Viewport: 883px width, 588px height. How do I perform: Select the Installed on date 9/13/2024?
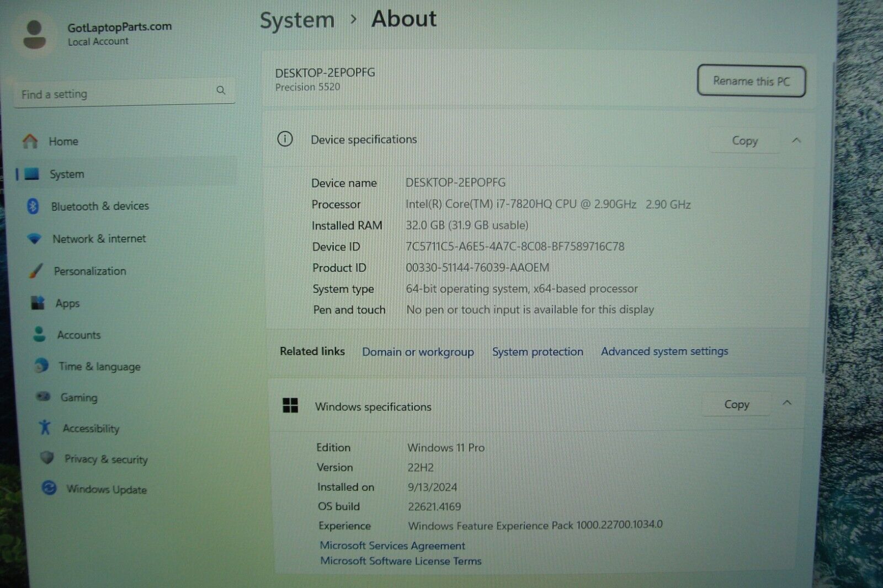click(432, 487)
